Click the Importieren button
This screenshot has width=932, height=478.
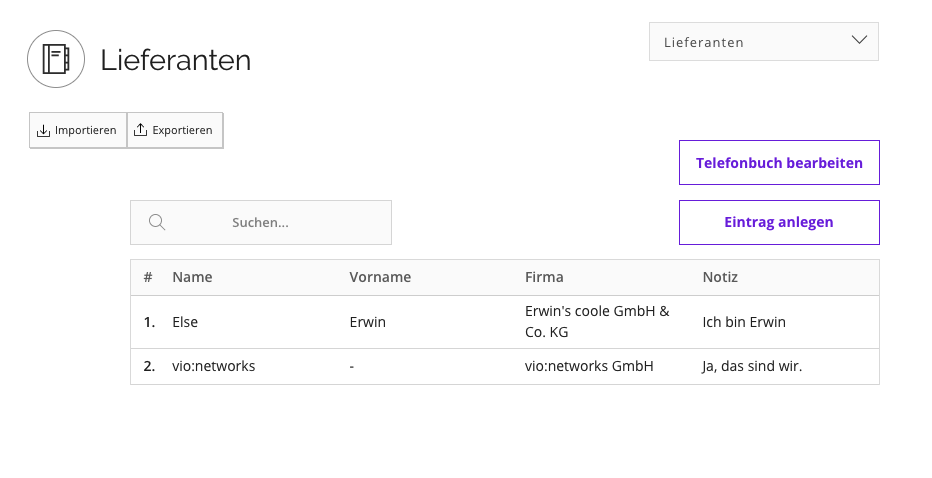coord(78,130)
